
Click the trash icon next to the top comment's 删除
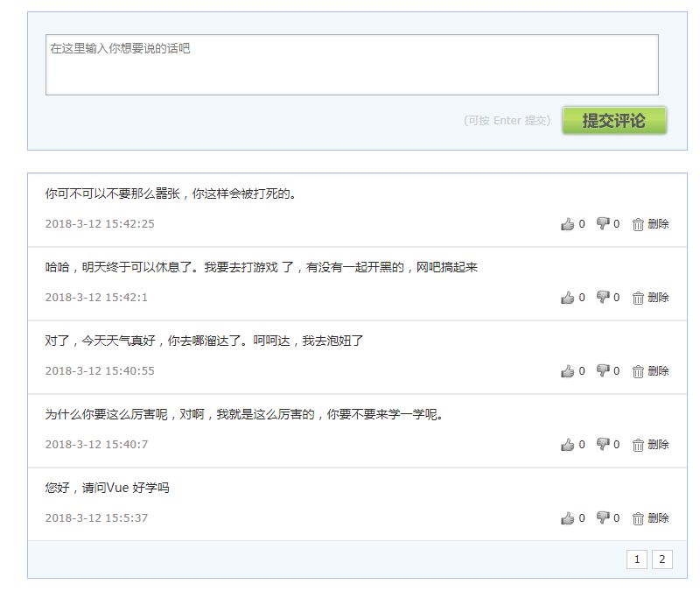click(637, 225)
